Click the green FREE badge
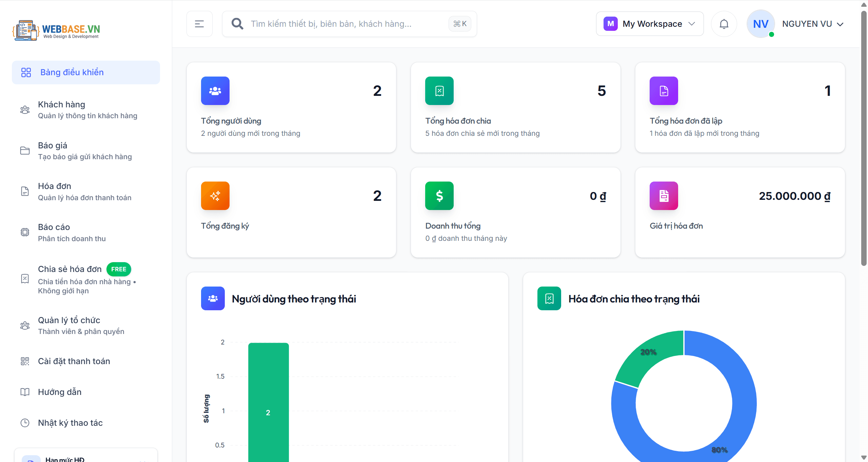868x462 pixels. [119, 269]
